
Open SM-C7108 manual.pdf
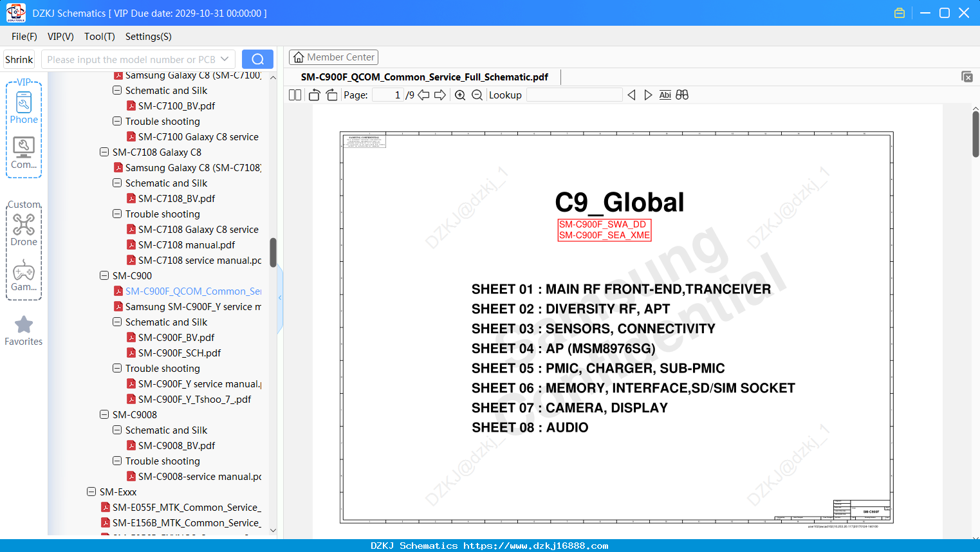pos(187,244)
